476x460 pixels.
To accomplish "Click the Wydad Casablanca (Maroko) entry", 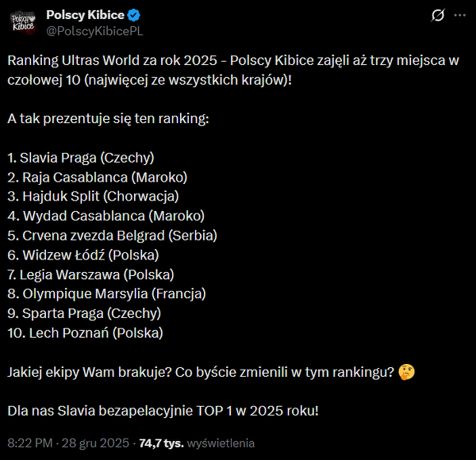I will (x=106, y=216).
